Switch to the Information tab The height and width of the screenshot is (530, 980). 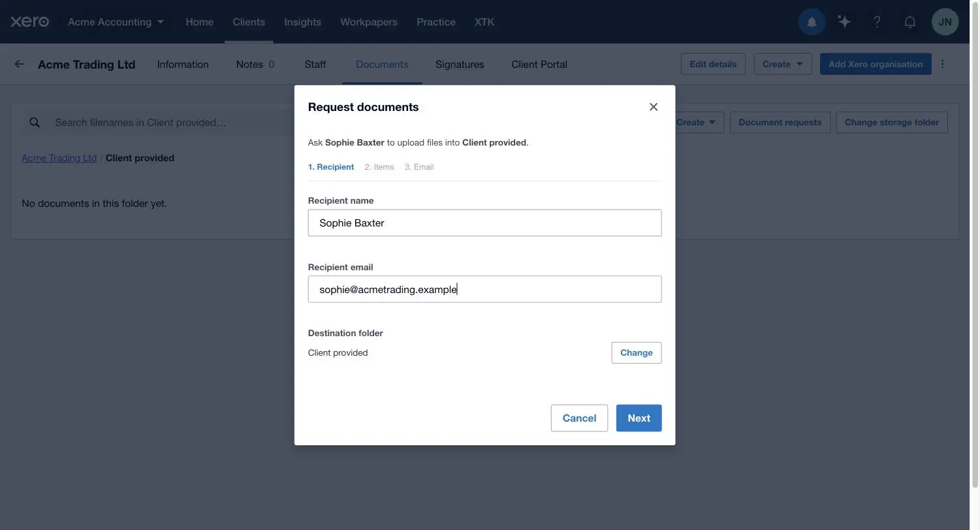coord(183,64)
